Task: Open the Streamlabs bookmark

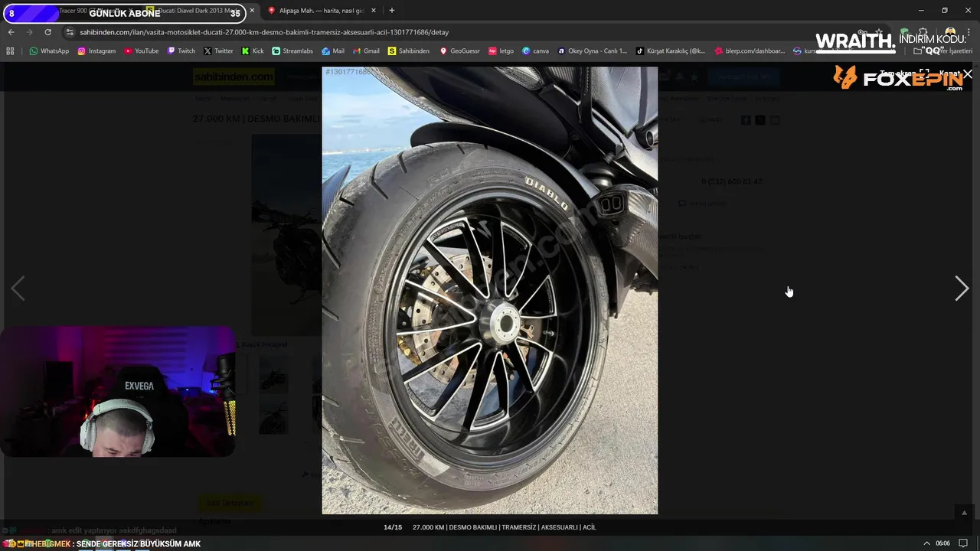Action: tap(292, 51)
